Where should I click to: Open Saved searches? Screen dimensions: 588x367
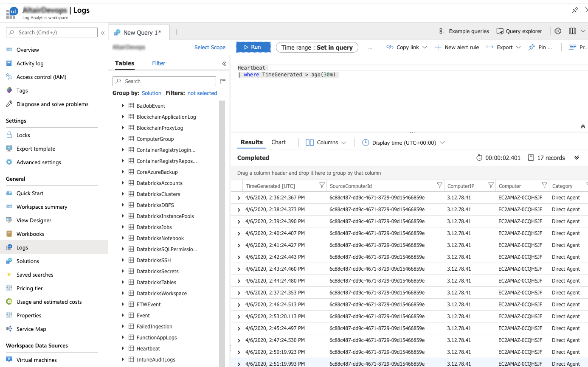35,275
